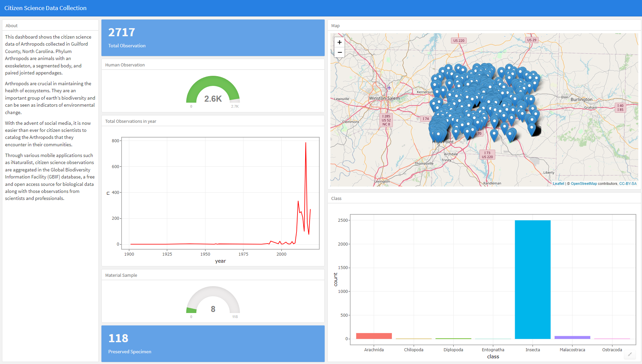Click the I 73 US 220 road shield
Viewport: 642px width, 364px height.
487,155
